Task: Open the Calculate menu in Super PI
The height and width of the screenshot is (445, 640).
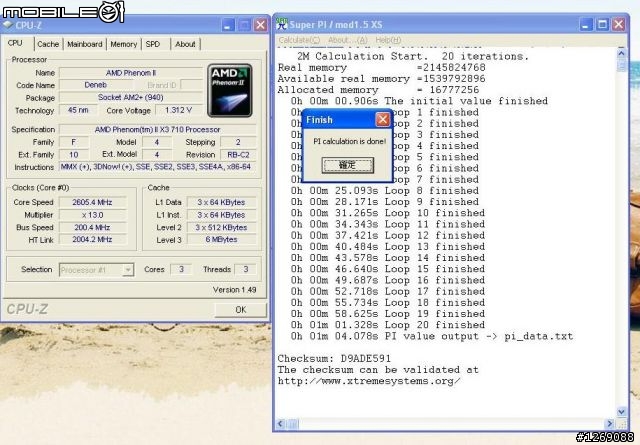Action: point(299,40)
